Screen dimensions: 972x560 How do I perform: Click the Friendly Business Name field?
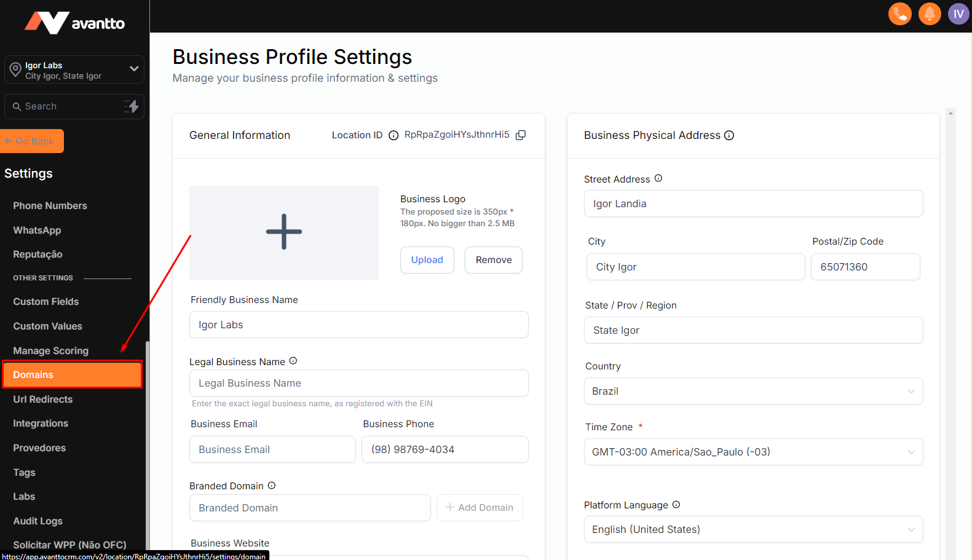click(358, 325)
